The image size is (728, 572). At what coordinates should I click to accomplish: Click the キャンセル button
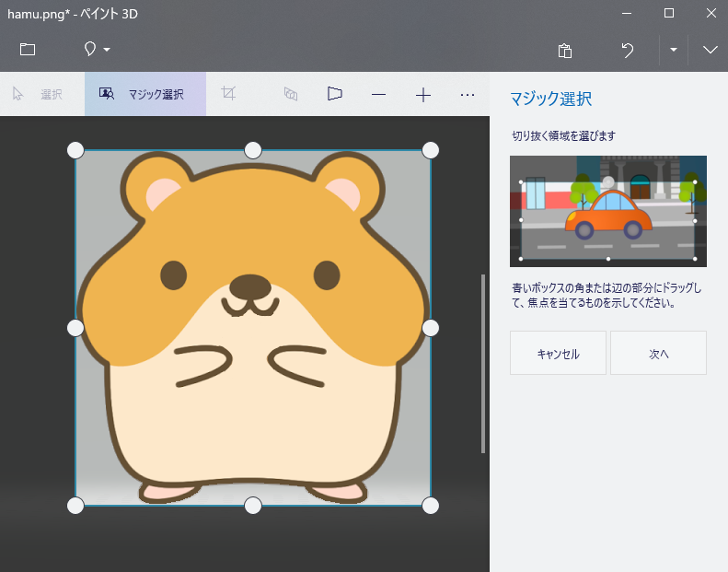coord(558,353)
